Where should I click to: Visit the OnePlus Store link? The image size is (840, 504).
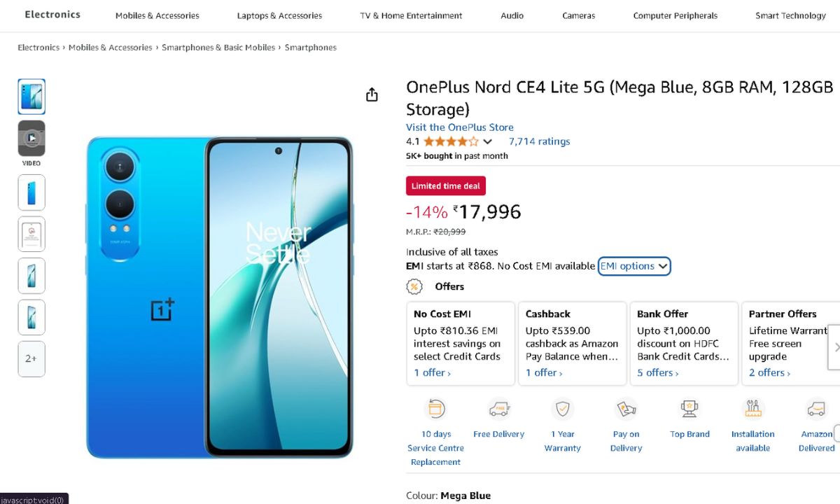point(459,127)
